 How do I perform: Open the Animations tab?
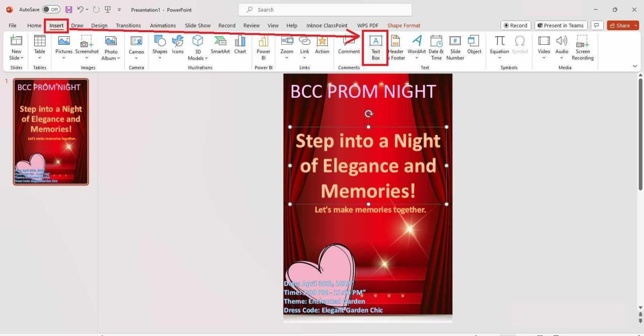[x=163, y=25]
